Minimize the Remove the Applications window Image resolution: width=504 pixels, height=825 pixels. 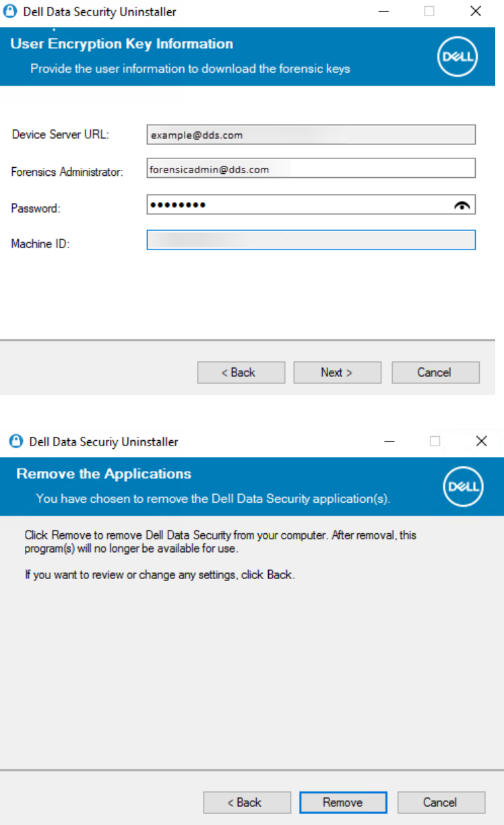point(389,441)
